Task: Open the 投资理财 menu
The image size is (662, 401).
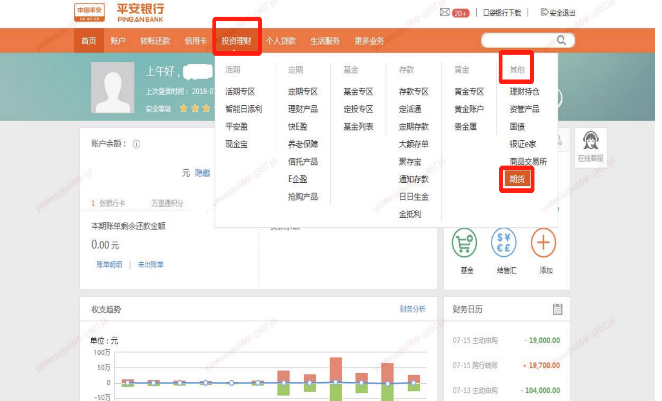Action: tap(237, 41)
